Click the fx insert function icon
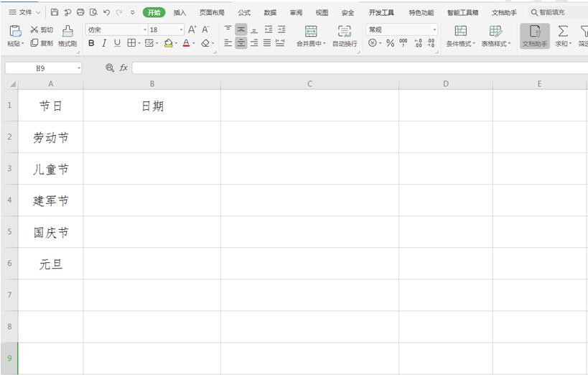The width and height of the screenshot is (588, 375). pyautogui.click(x=123, y=68)
